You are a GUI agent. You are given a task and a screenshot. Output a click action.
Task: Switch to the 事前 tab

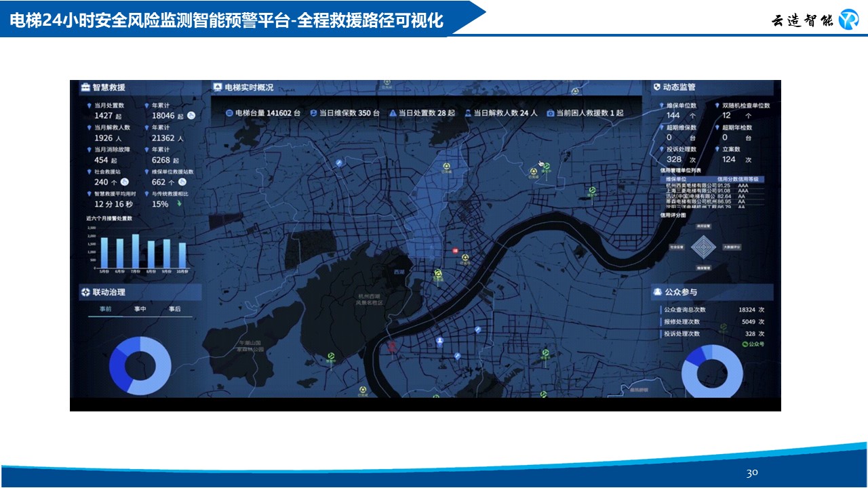click(x=106, y=309)
